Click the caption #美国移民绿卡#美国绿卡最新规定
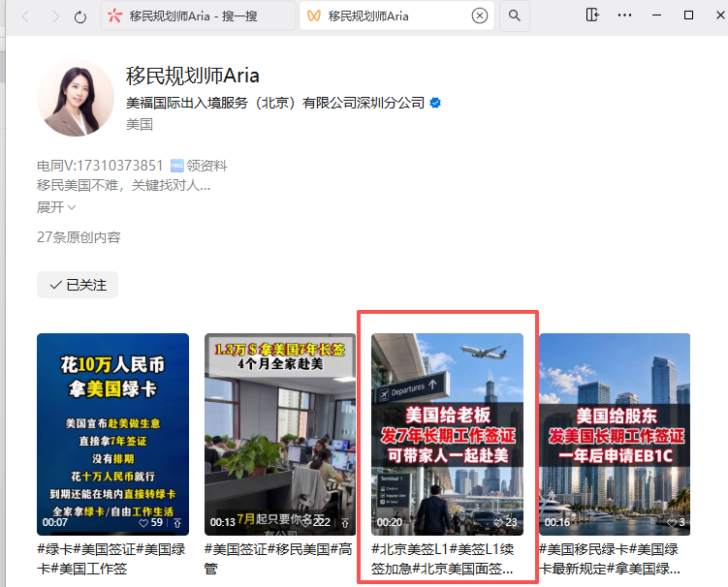 [x=610, y=559]
